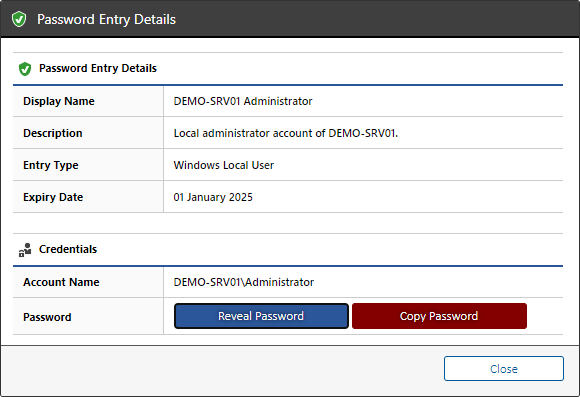This screenshot has height=397, width=580.
Task: Click the Expiry Date field label
Action: 53,197
